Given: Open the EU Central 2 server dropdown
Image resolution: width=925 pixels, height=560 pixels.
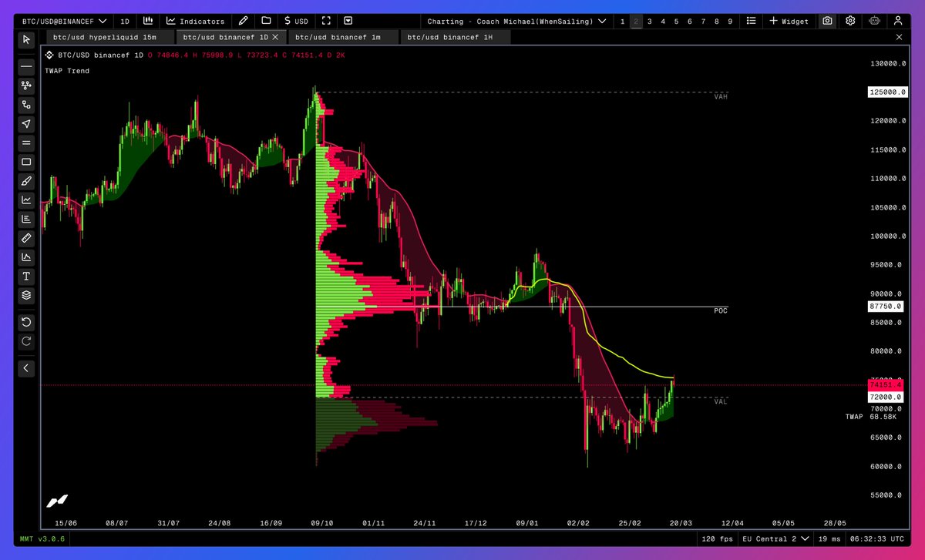Looking at the screenshot, I should tap(775, 539).
